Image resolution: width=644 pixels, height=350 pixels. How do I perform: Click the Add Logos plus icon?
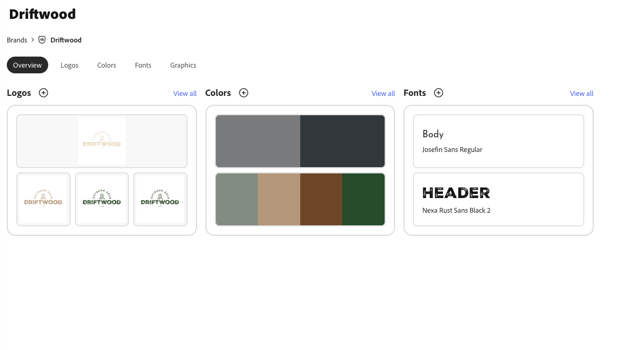(43, 93)
